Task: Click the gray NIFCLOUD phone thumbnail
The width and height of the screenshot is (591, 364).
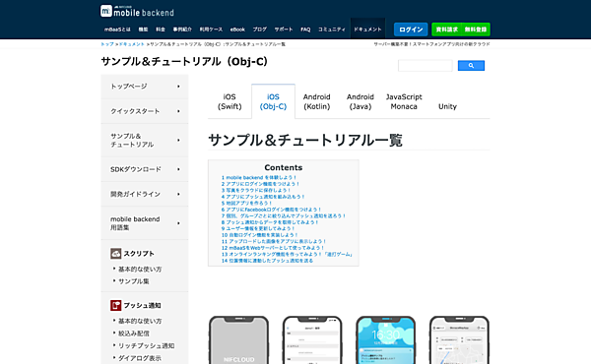Action: pyautogui.click(x=239, y=340)
